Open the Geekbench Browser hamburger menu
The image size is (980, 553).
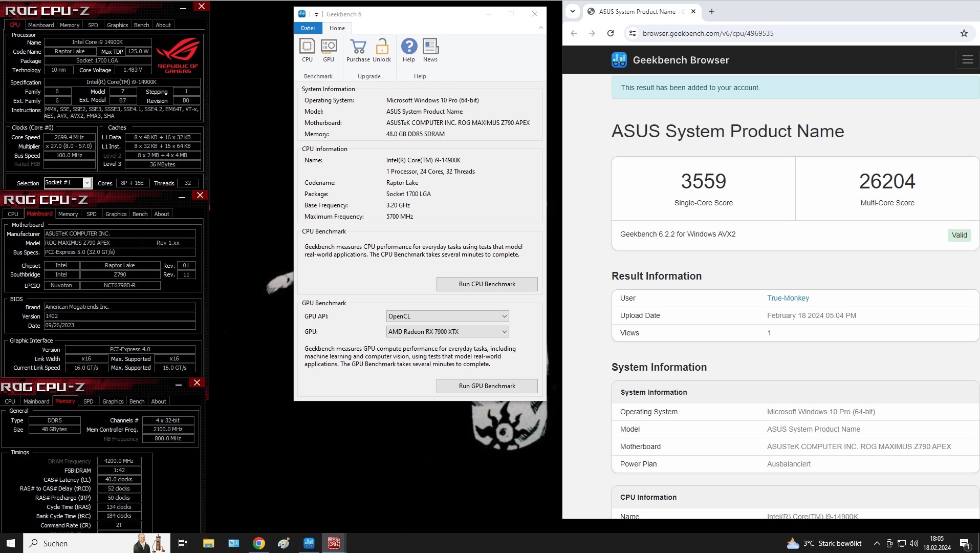point(967,60)
